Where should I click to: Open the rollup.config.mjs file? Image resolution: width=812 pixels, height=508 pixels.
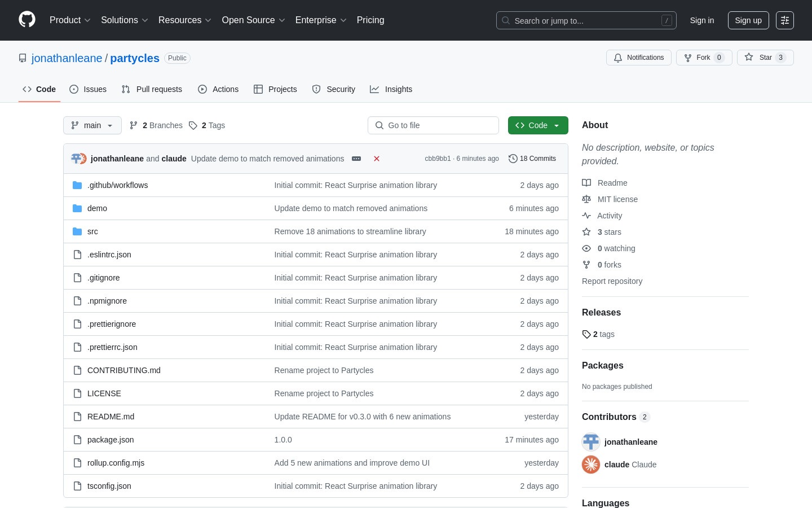116,463
